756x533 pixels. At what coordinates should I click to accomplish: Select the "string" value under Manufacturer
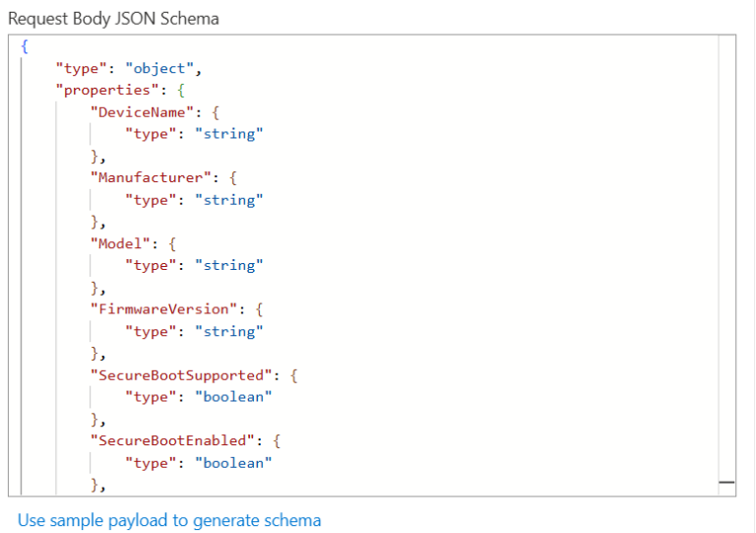(229, 200)
